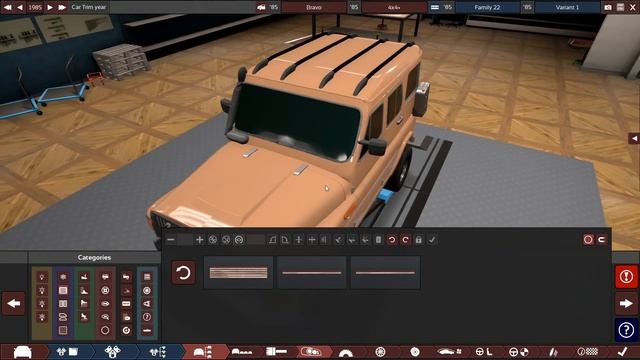Select top icon in red category column

(105, 277)
